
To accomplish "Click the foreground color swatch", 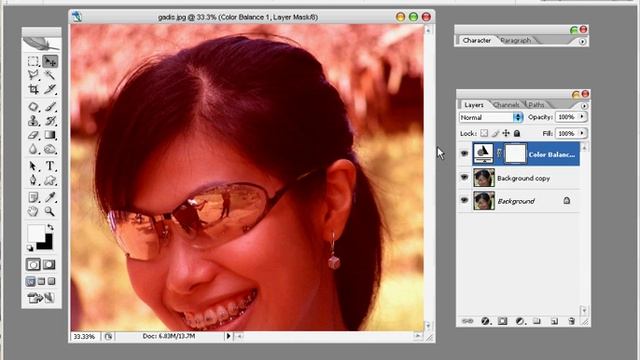I will coord(35,232).
